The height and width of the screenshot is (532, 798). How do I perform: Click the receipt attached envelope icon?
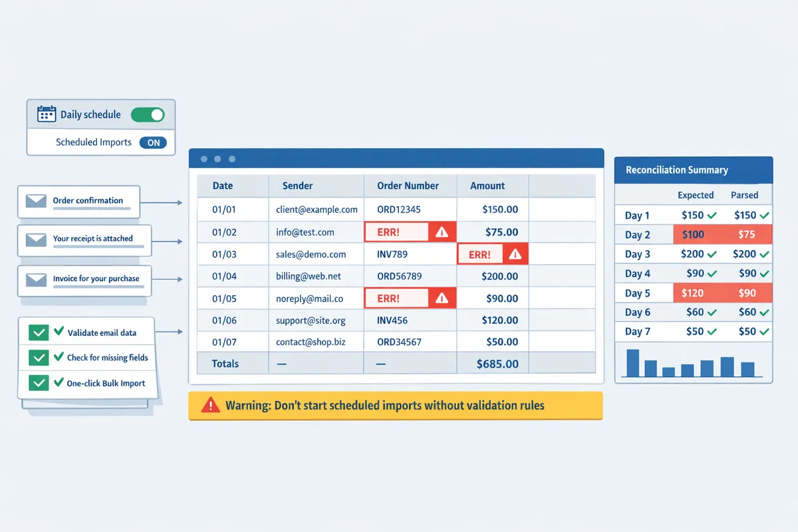[x=35, y=239]
